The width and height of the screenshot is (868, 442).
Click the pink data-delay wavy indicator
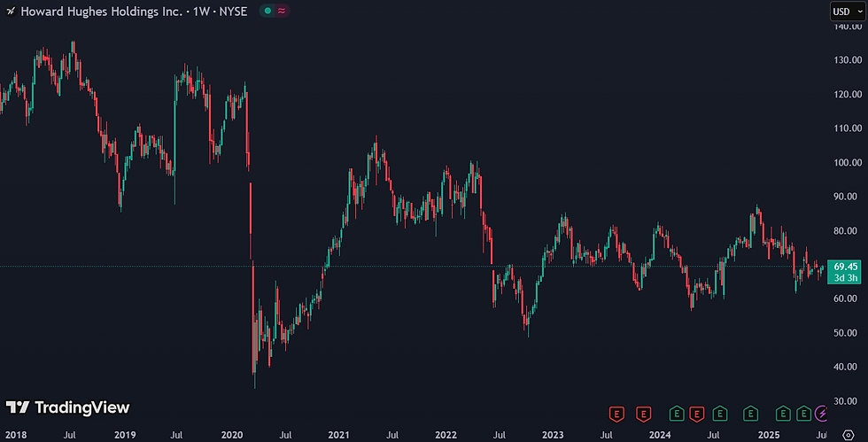click(282, 11)
